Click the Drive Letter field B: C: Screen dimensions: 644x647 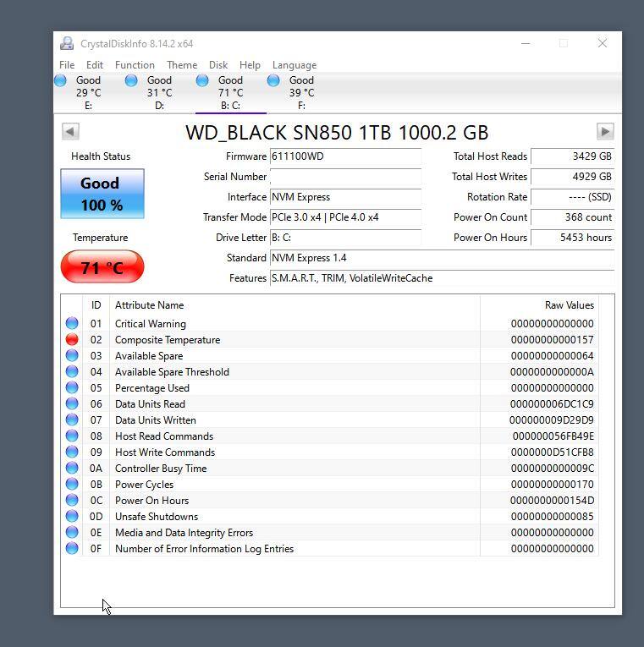(345, 238)
